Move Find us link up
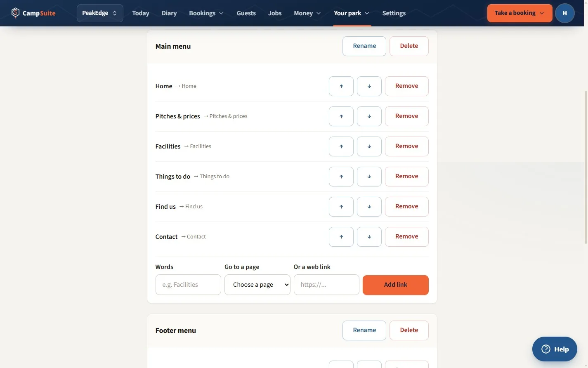Image resolution: width=588 pixels, height=368 pixels. [x=341, y=207]
